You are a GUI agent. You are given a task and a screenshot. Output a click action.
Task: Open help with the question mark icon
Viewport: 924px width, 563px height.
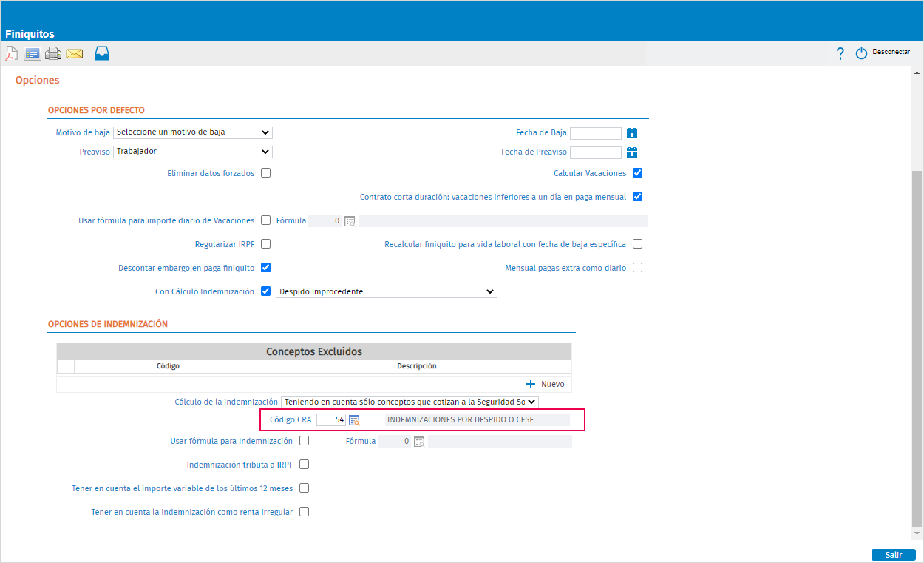[x=840, y=53]
